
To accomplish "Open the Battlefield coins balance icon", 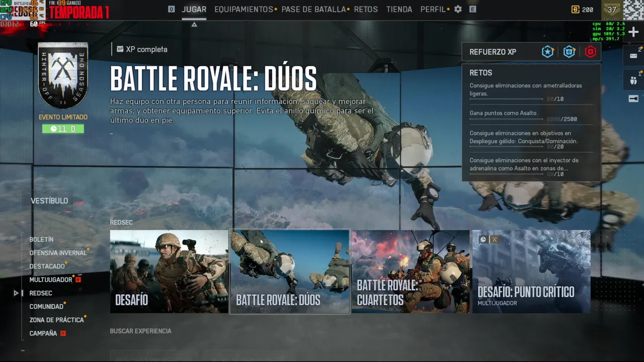I will (576, 10).
